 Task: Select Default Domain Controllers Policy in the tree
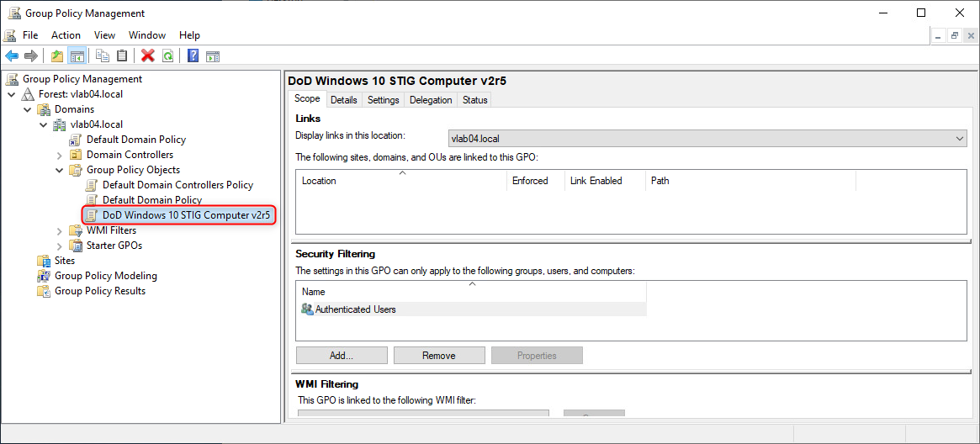177,185
